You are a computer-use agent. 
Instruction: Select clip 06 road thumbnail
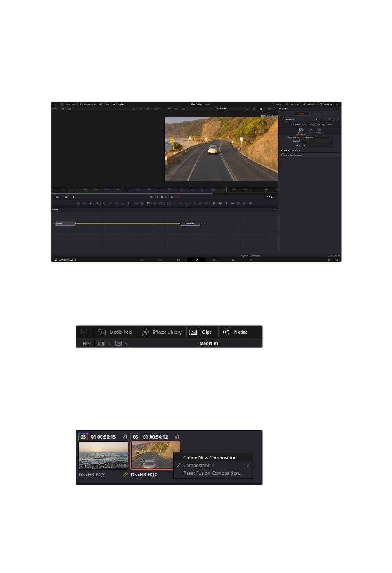[x=155, y=455]
